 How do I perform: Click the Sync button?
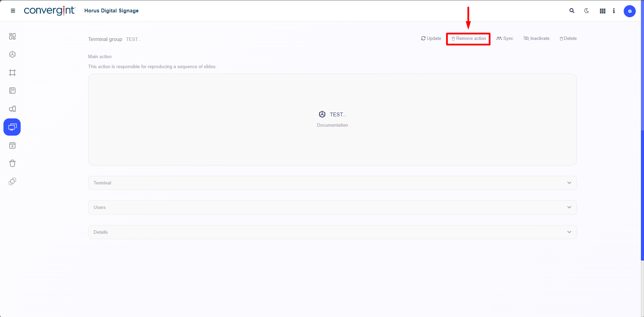tap(505, 39)
